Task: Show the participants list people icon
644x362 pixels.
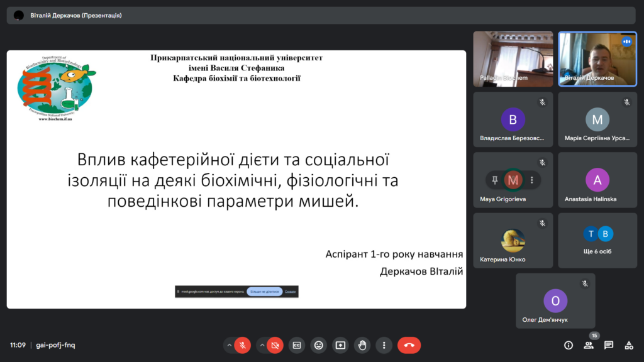Action: [589, 345]
